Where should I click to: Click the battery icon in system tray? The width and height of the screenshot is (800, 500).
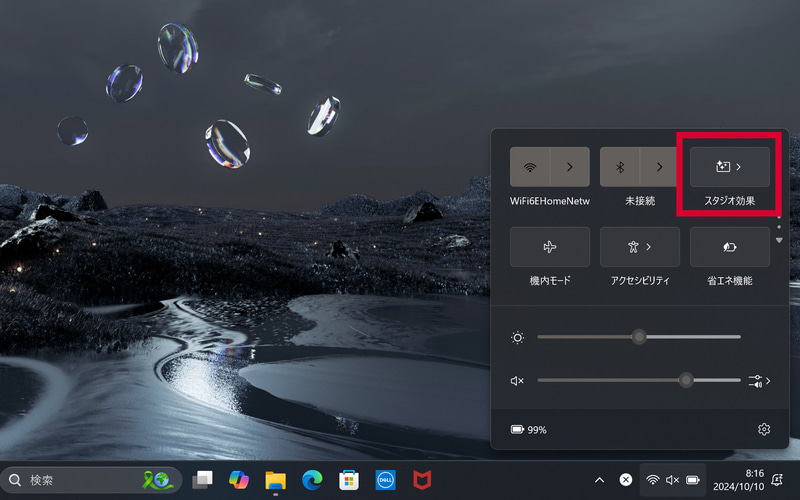(x=693, y=480)
